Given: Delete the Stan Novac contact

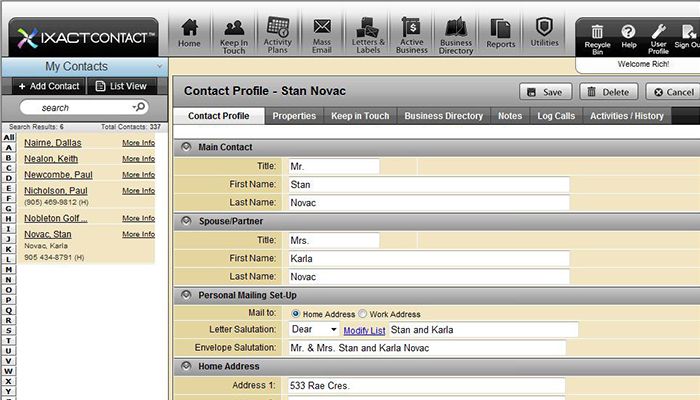Looking at the screenshot, I should click(x=609, y=92).
